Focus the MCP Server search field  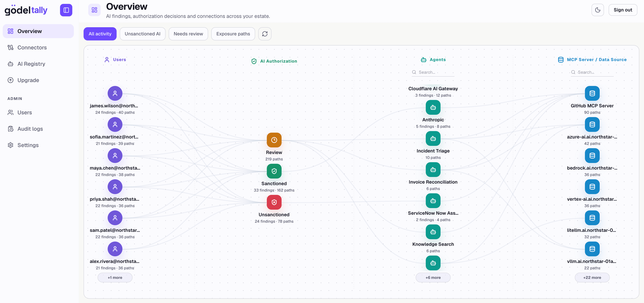(592, 72)
